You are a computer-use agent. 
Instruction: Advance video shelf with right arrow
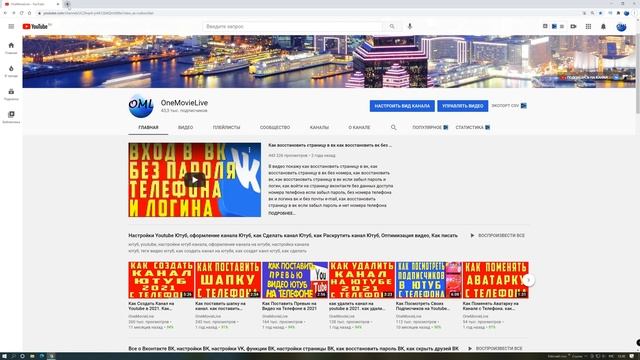529,280
